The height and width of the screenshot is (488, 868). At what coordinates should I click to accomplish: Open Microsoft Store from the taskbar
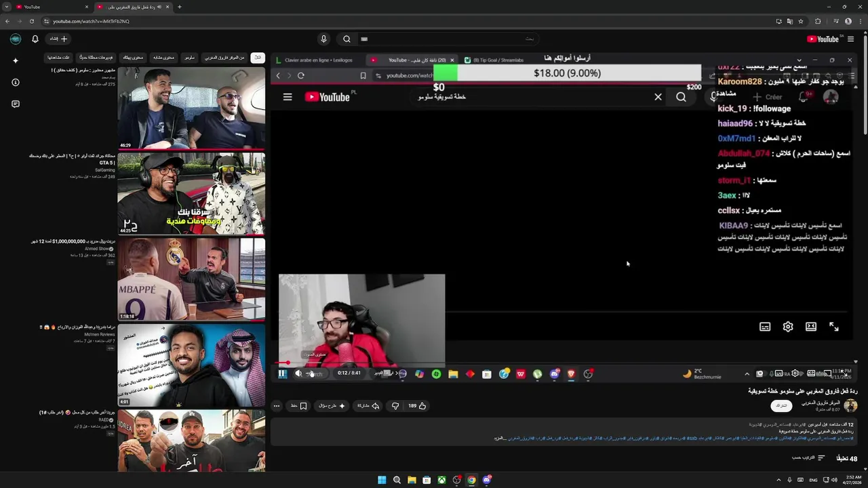[x=427, y=480]
